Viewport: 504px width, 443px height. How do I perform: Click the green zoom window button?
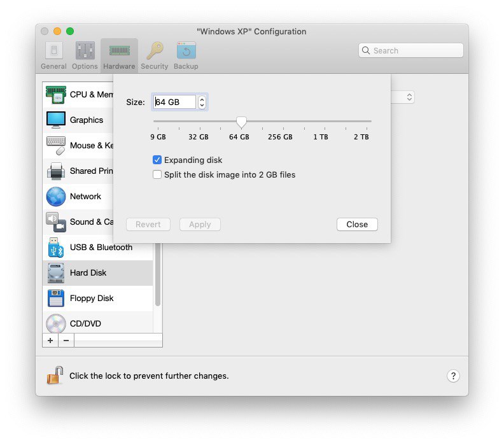tap(70, 31)
